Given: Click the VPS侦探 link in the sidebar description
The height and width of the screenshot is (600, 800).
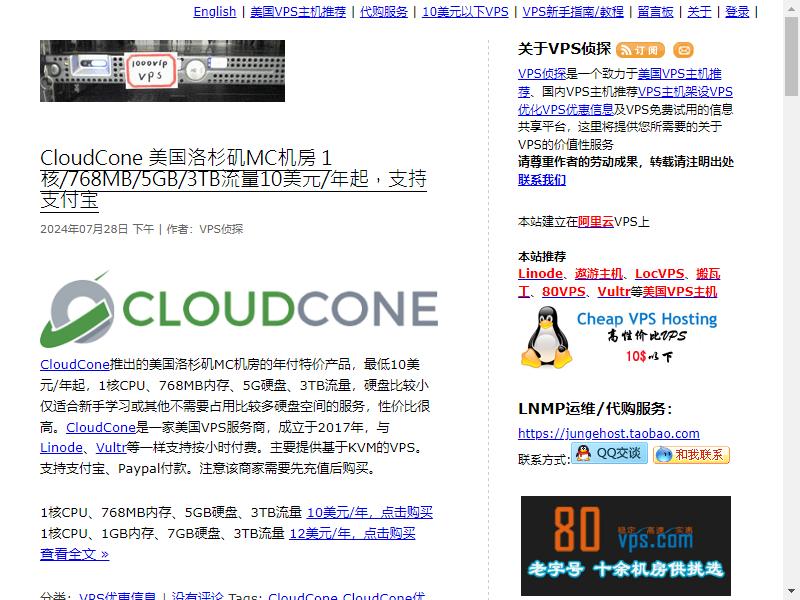Looking at the screenshot, I should coord(542,73).
